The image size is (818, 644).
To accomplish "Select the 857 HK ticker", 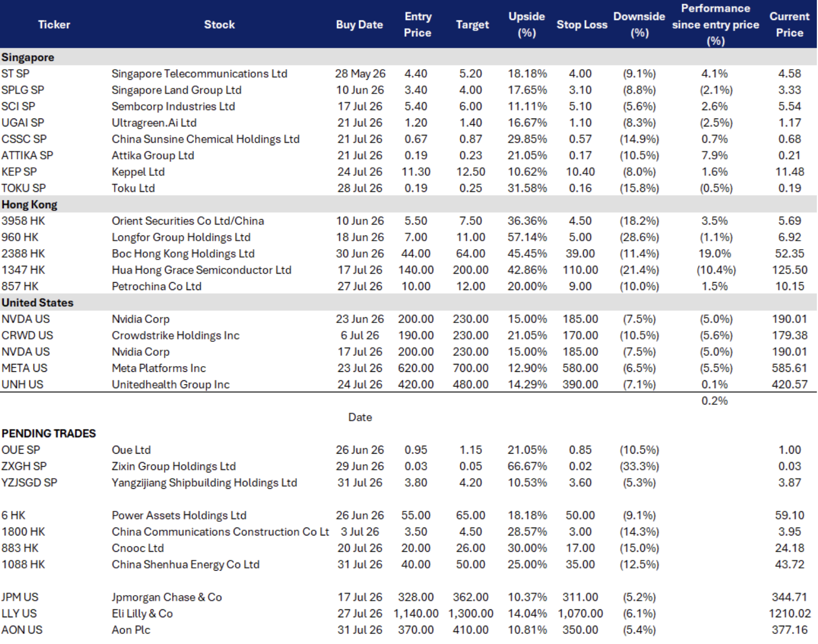I will coord(20,286).
